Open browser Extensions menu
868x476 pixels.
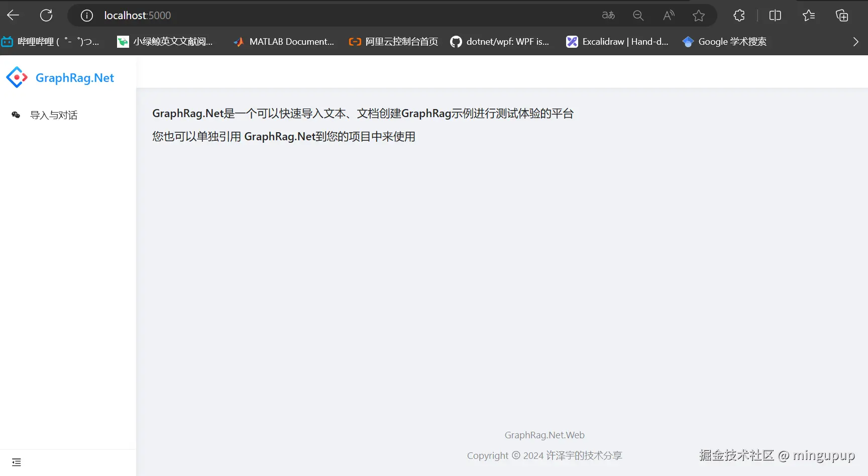[739, 16]
